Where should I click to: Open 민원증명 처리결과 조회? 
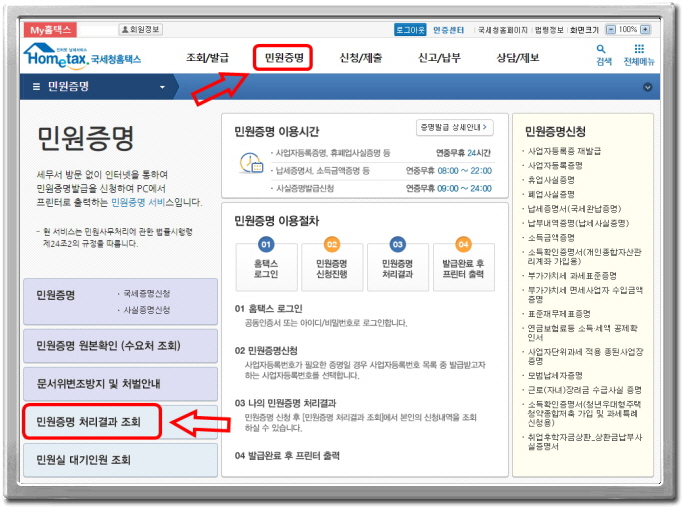pyautogui.click(x=120, y=421)
